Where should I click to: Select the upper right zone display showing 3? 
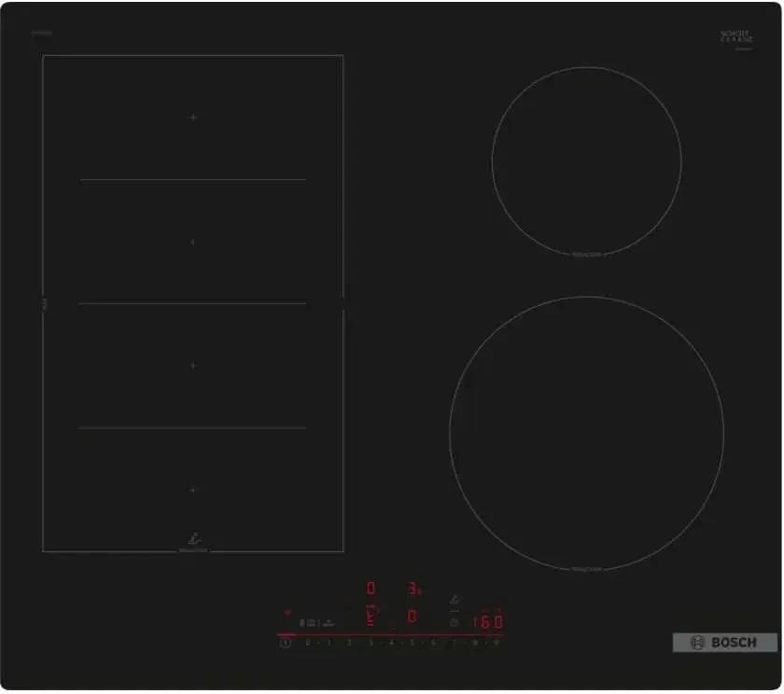413,589
